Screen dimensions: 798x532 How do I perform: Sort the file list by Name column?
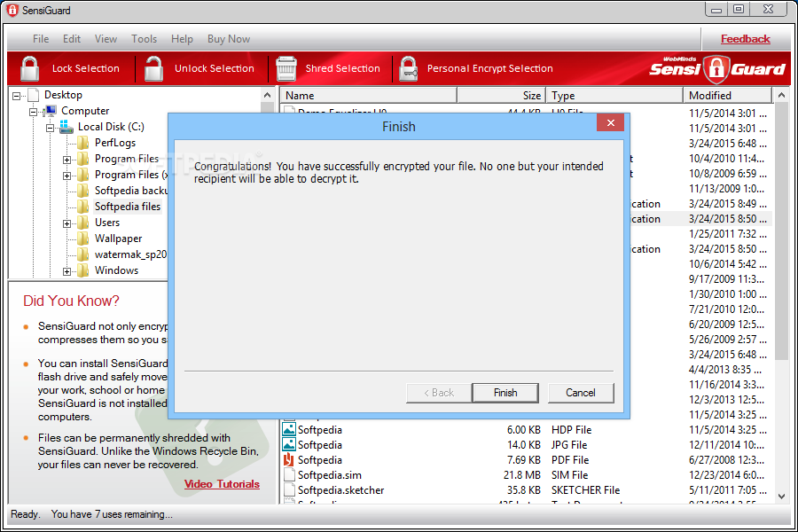(x=369, y=95)
